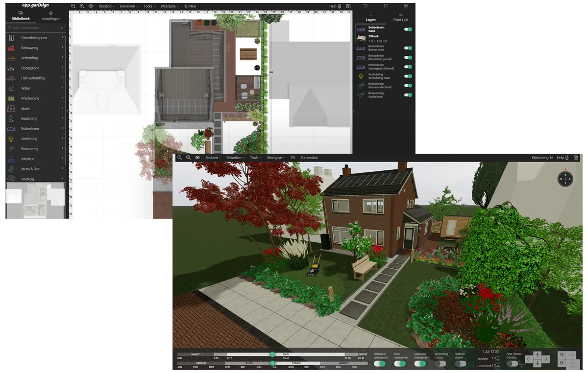Click 2D in the 3D window toolbar

pos(293,158)
